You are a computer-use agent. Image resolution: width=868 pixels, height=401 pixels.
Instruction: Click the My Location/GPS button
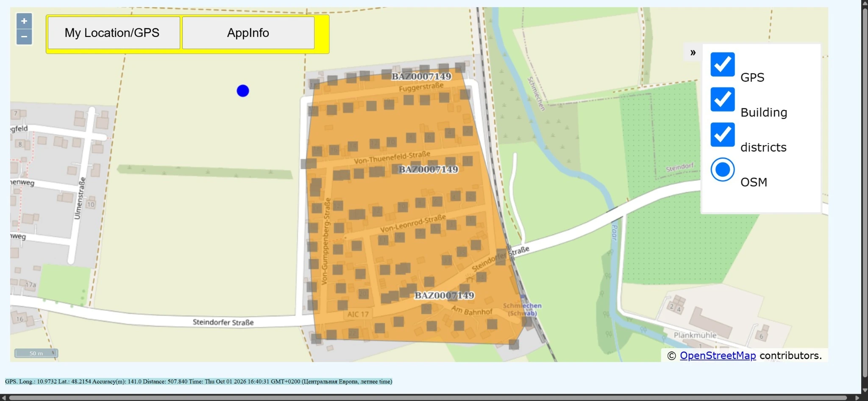114,33
